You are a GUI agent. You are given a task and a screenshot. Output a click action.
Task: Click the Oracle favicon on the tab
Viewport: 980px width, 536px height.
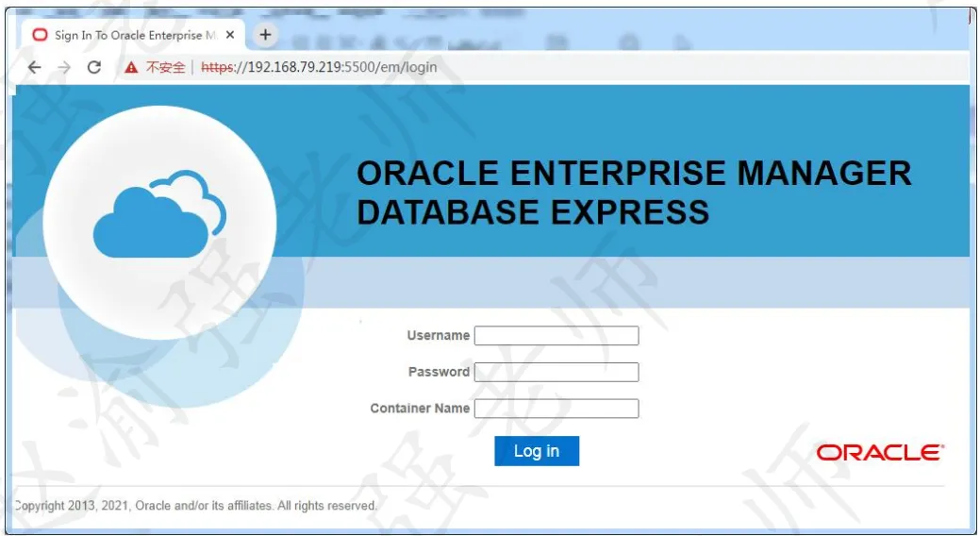coord(40,35)
